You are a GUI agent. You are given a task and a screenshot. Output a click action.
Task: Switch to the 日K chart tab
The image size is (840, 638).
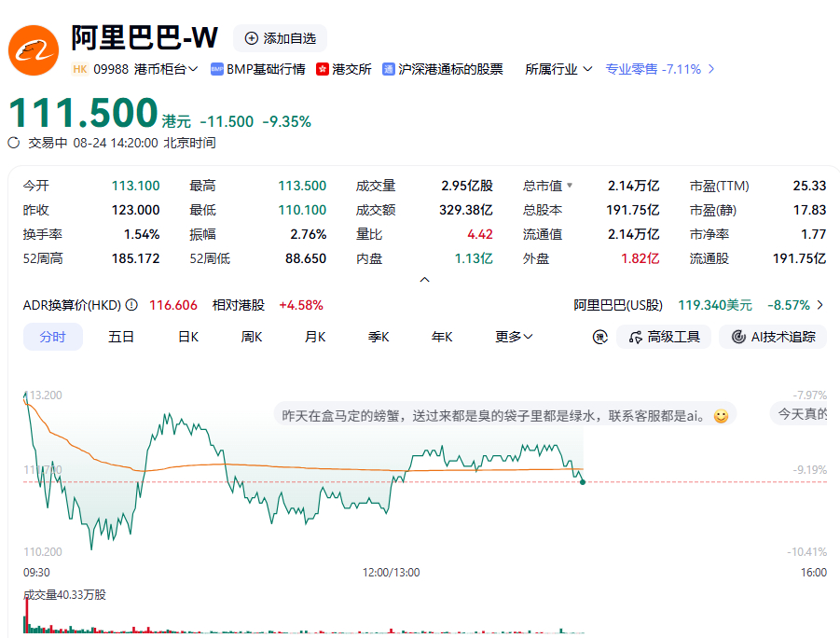pos(188,337)
